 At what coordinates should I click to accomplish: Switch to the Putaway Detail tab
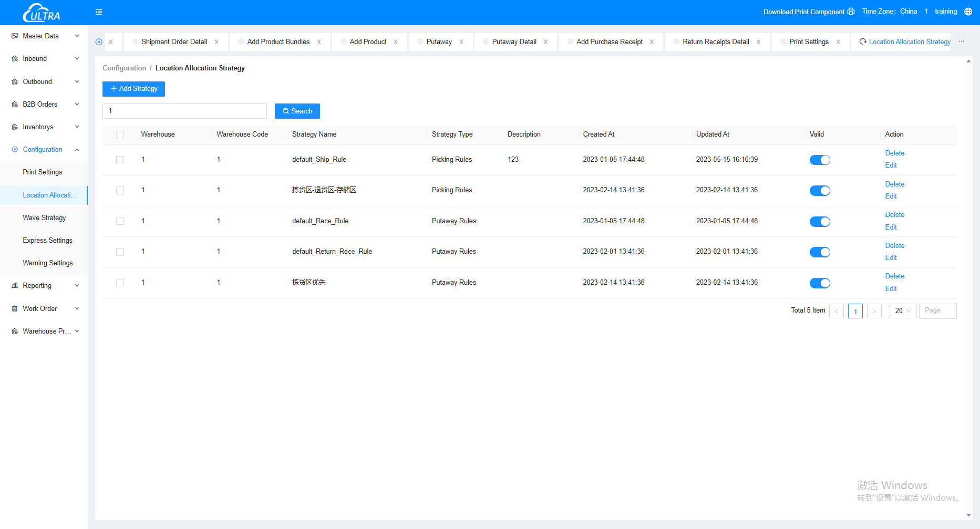[x=514, y=42]
